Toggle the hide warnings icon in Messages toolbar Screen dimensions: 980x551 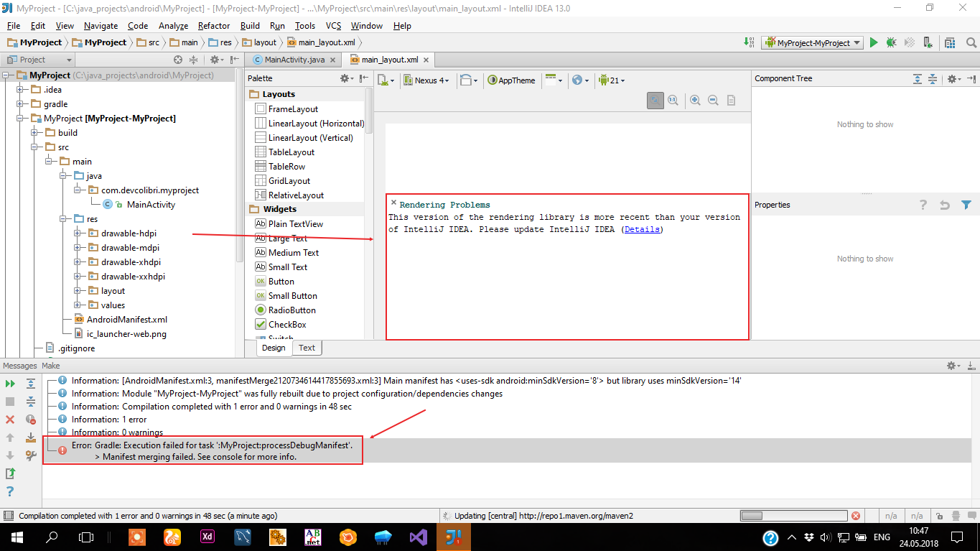point(31,420)
